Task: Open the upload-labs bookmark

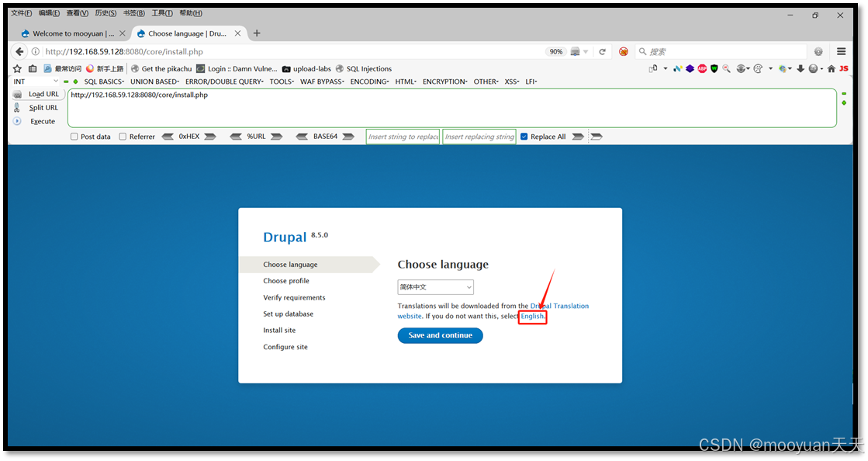Action: [306, 69]
